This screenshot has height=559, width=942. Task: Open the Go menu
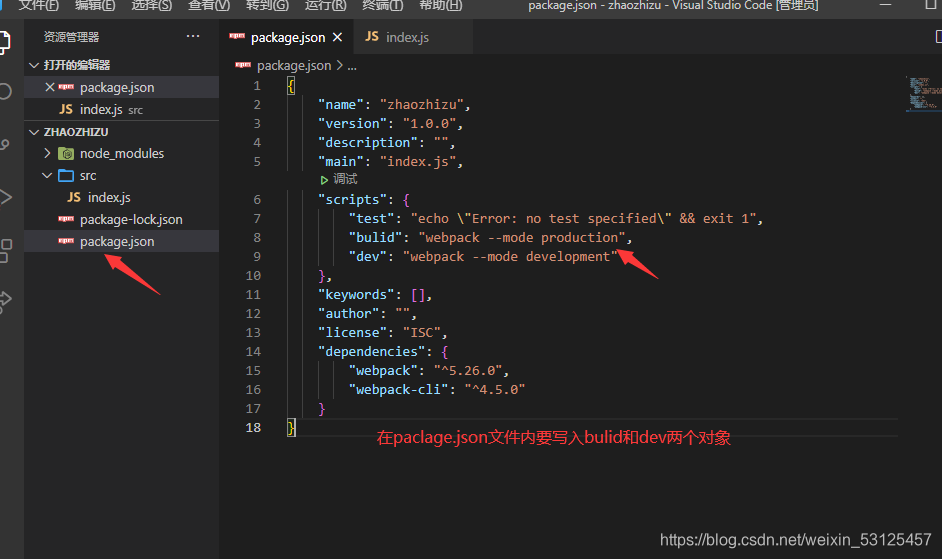[267, 6]
